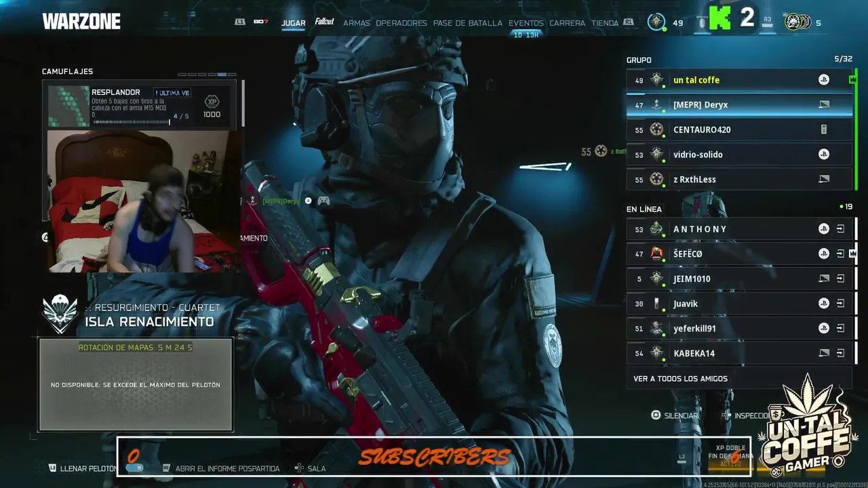Open the CARRERA tab
This screenshot has height=488, width=868.
point(567,23)
